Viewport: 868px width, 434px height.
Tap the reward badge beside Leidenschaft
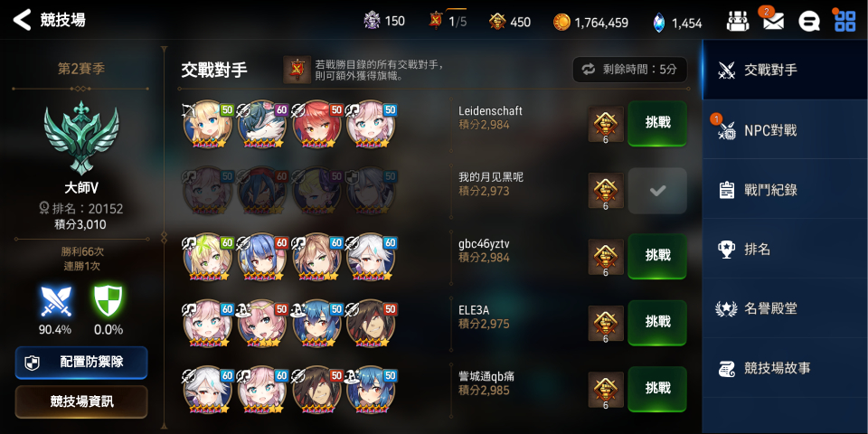[606, 125]
